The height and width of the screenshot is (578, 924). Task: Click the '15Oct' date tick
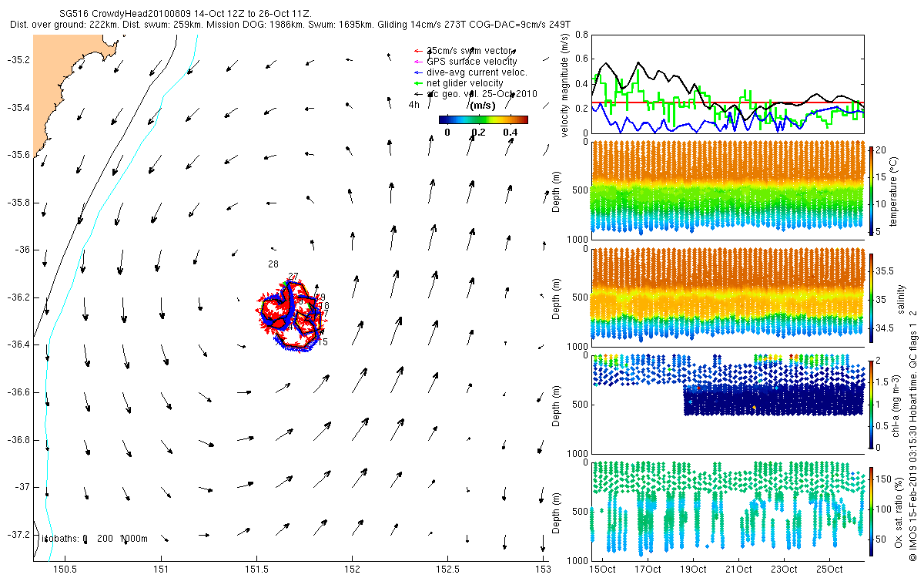pyautogui.click(x=603, y=570)
